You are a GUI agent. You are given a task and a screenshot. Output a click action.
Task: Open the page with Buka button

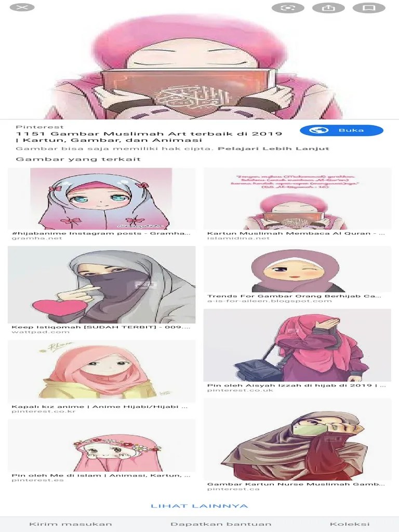(x=342, y=130)
